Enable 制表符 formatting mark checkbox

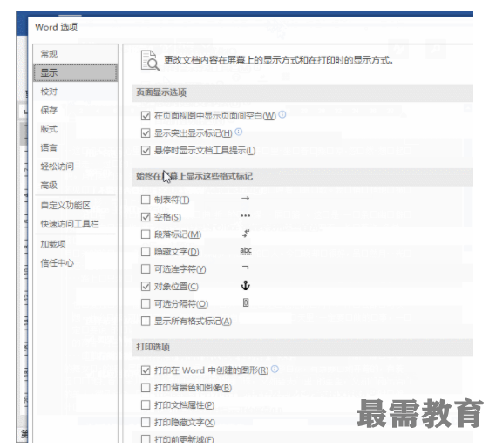tap(146, 200)
